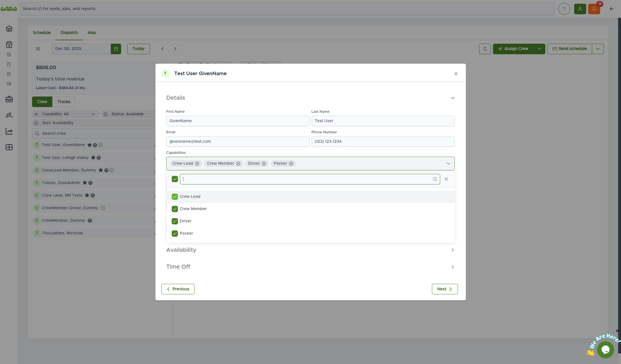This screenshot has height=364, width=621.
Task: Remove the Packer capability chip
Action: [x=291, y=164]
